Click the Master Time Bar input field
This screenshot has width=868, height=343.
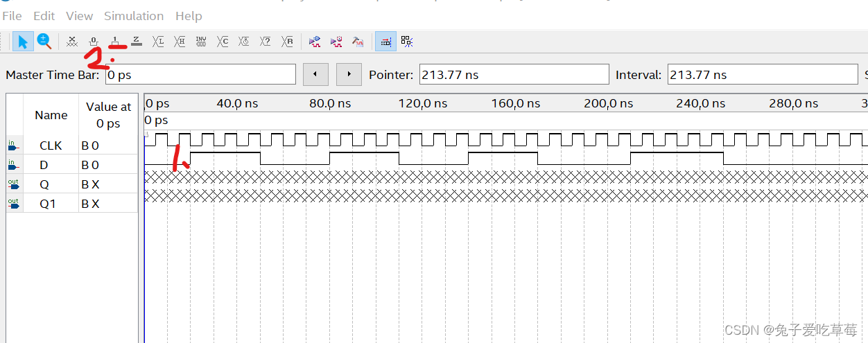click(x=200, y=75)
